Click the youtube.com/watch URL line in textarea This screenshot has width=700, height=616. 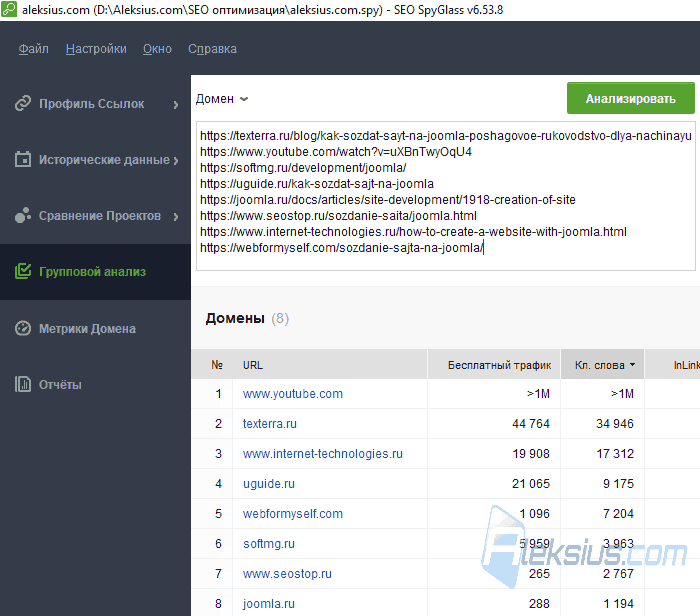tap(336, 152)
